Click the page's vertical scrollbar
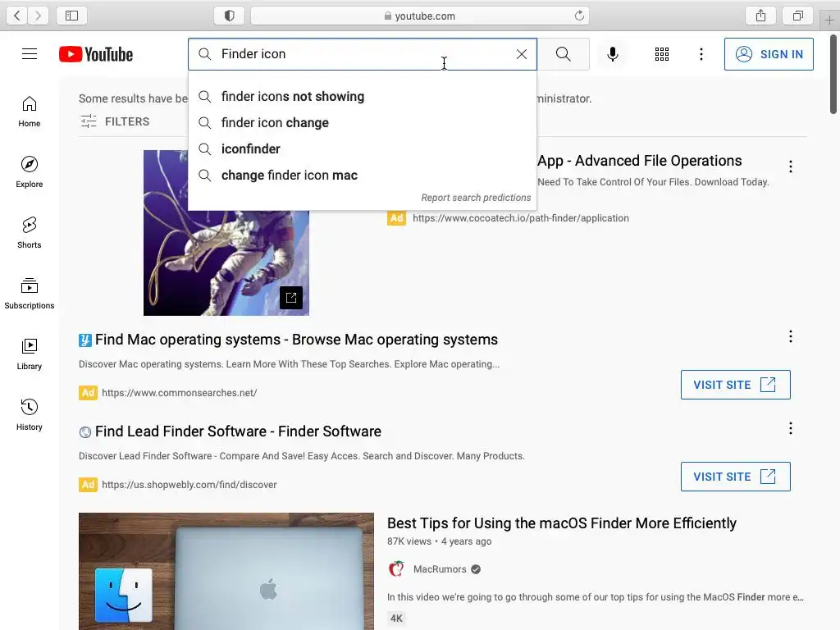This screenshot has height=630, width=840. point(833,75)
